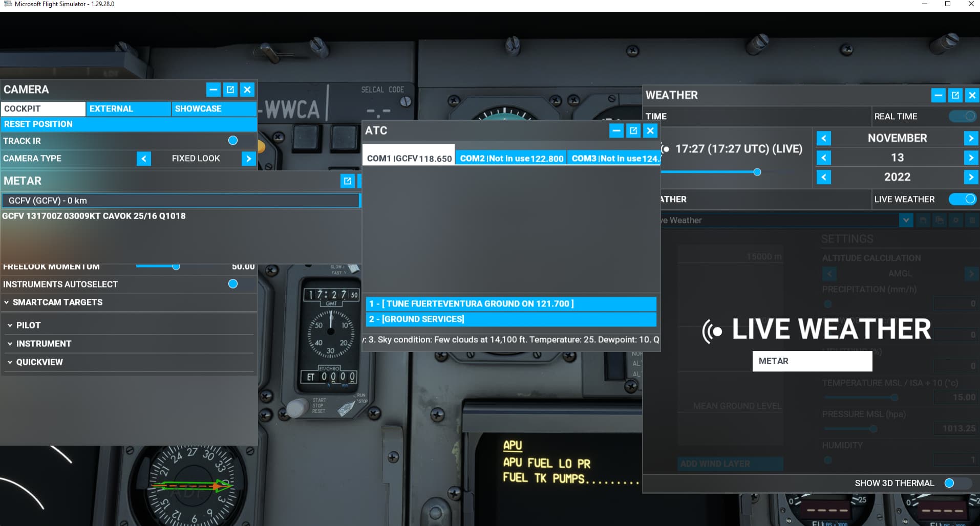The width and height of the screenshot is (980, 526).
Task: Click the cockpit chrono start/stop/reset knob
Action: coord(297,408)
